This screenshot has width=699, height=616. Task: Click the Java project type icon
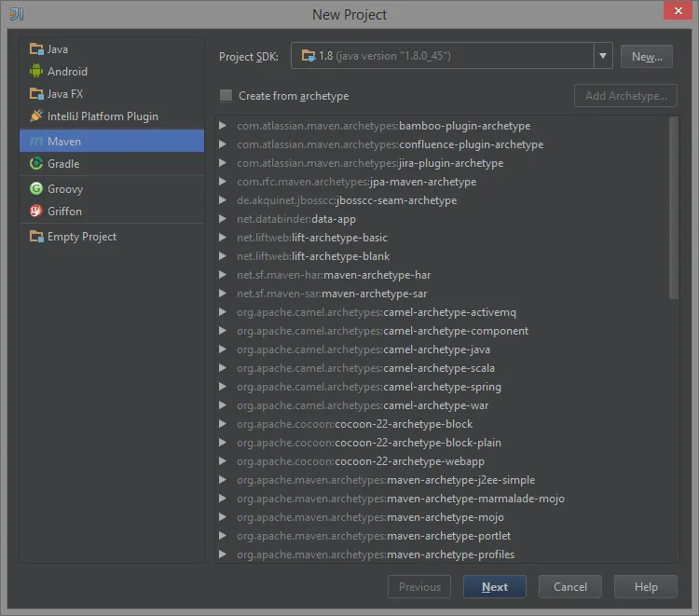36,49
